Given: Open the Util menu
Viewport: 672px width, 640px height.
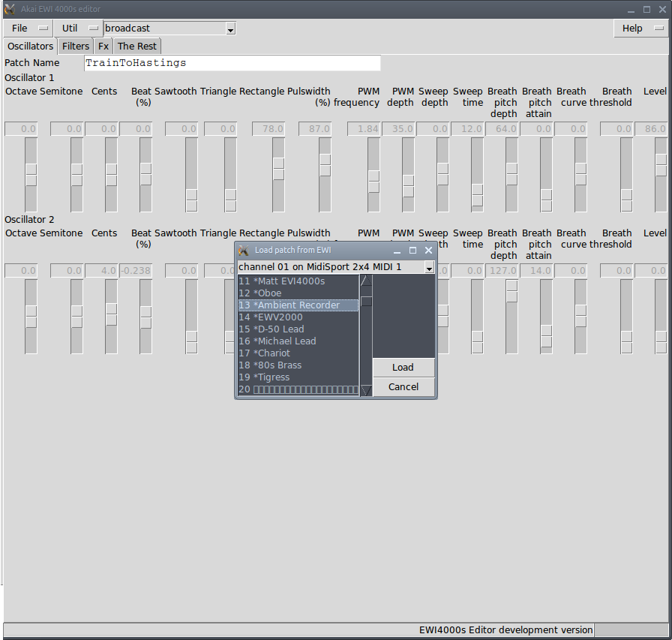Looking at the screenshot, I should point(79,29).
